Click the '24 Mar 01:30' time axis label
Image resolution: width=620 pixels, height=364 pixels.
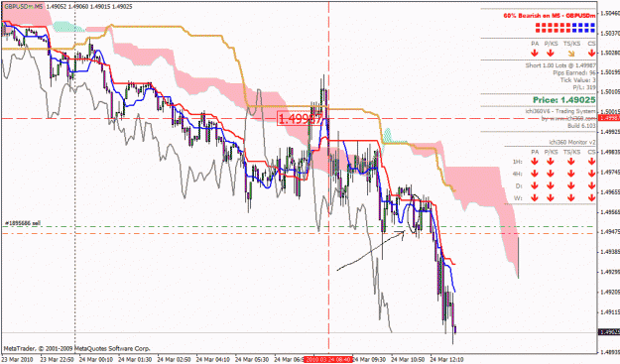click(x=135, y=360)
